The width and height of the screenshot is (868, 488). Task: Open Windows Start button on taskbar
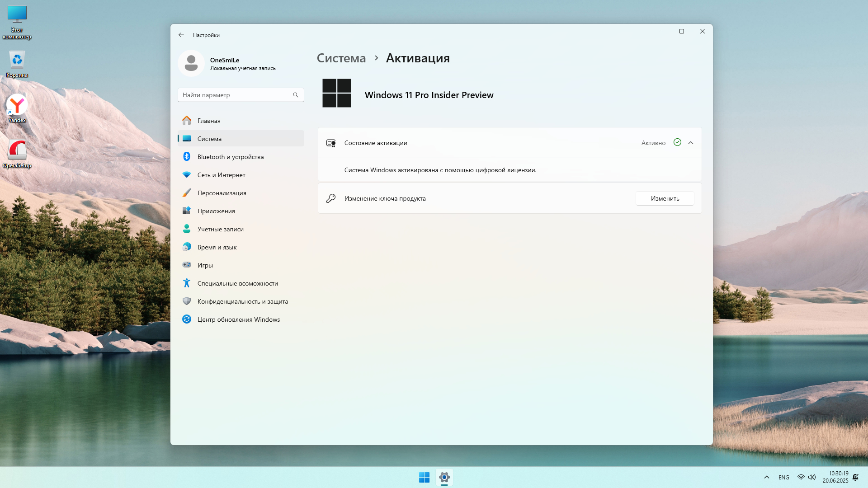click(x=424, y=477)
